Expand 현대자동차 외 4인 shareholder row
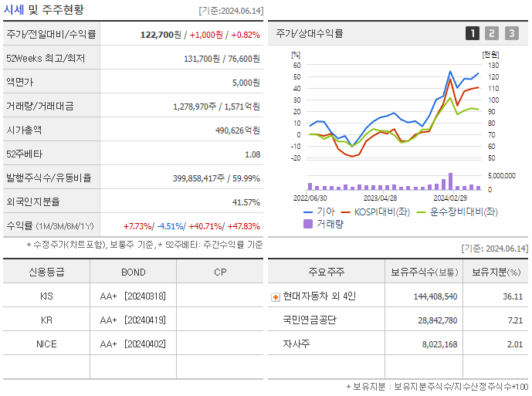This screenshot has width=532, height=396. [276, 297]
